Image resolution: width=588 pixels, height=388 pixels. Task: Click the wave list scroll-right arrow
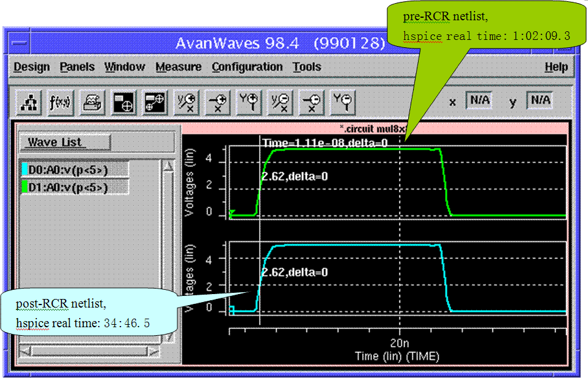tap(153, 352)
